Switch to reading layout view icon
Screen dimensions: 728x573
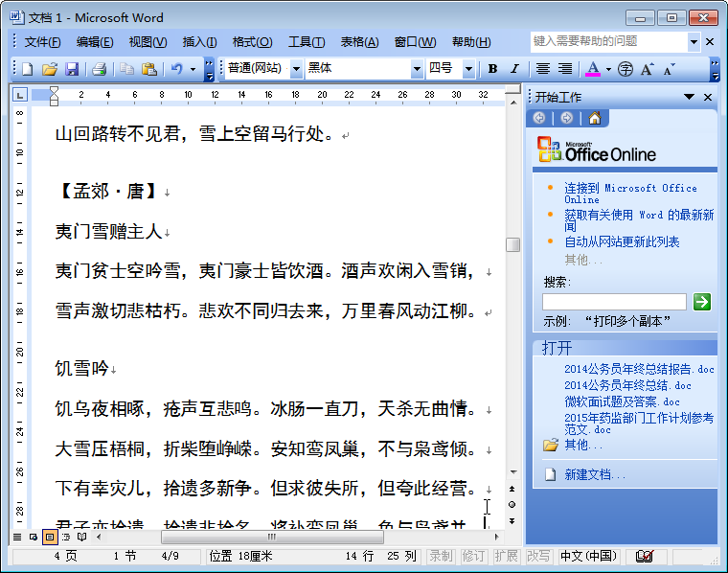(82, 538)
